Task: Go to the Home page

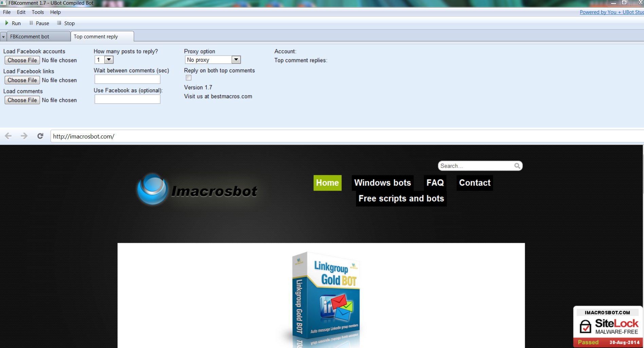Action: 327,183
